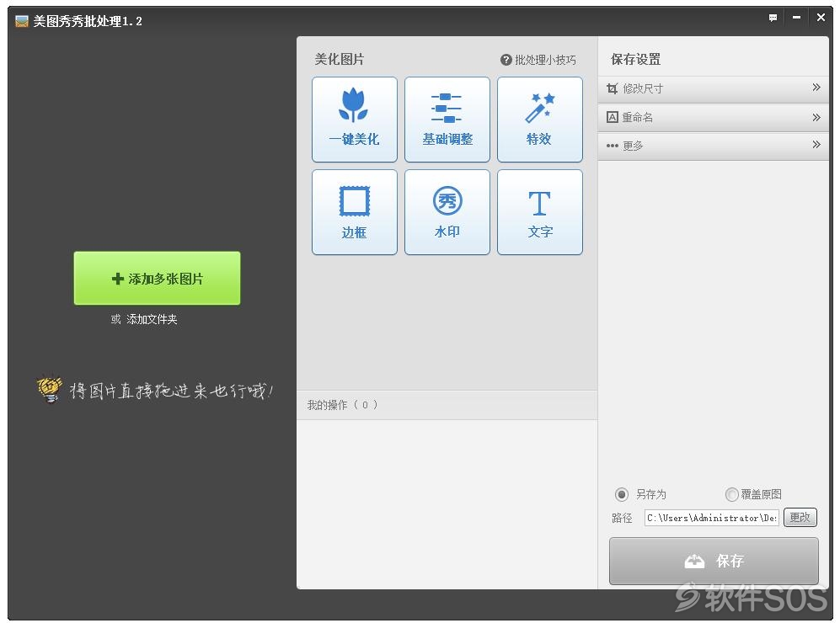Click the green 添加多张图片 button

tap(157, 279)
